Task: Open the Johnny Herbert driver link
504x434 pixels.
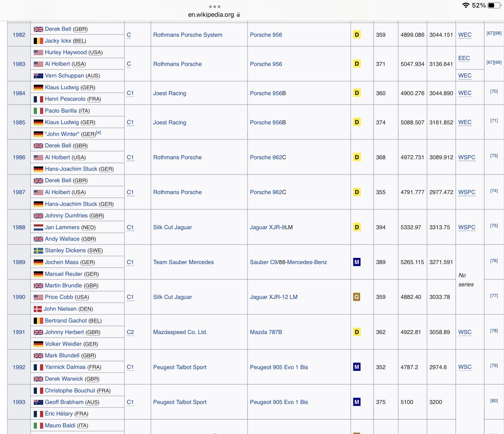Action: pyautogui.click(x=64, y=332)
